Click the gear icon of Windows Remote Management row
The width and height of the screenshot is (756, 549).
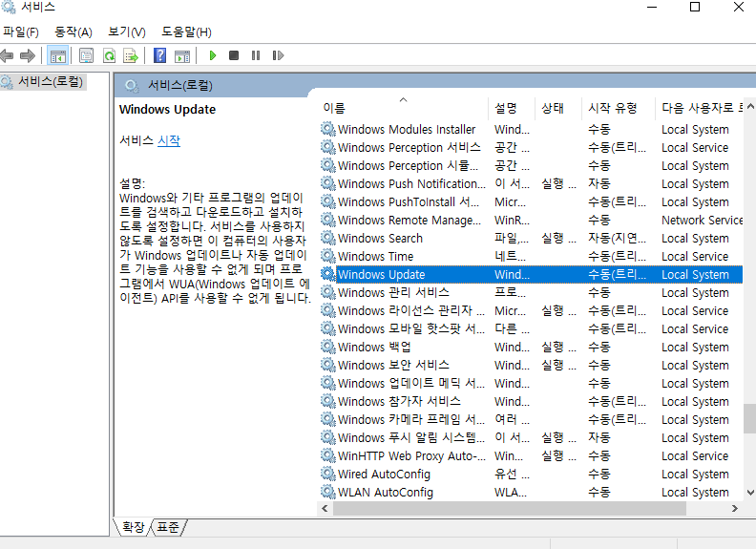(x=328, y=220)
